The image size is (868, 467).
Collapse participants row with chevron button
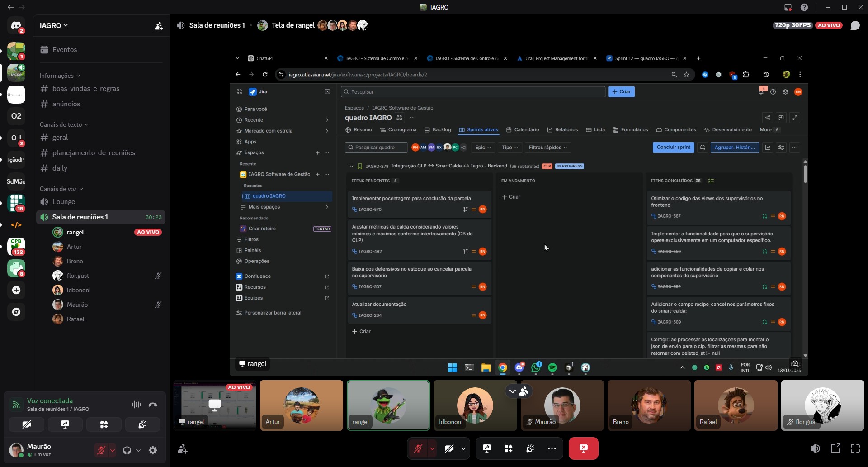coord(512,391)
